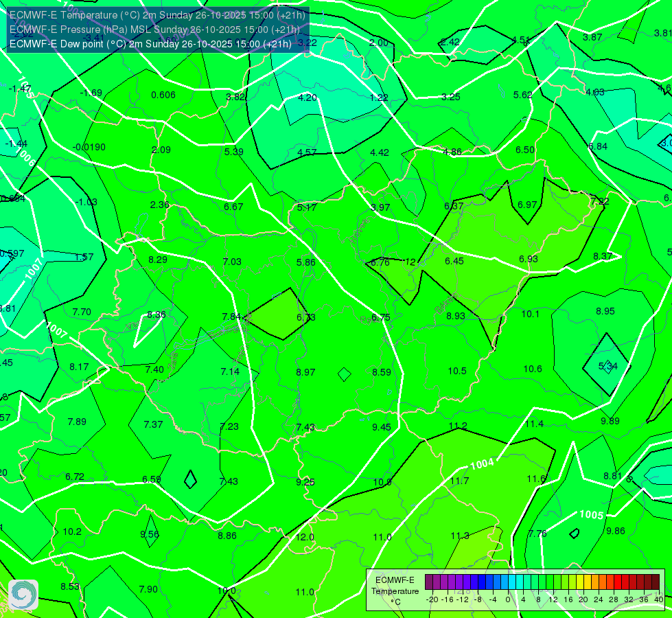Click the grid value -1.69
672x618 pixels.
[x=91, y=93]
